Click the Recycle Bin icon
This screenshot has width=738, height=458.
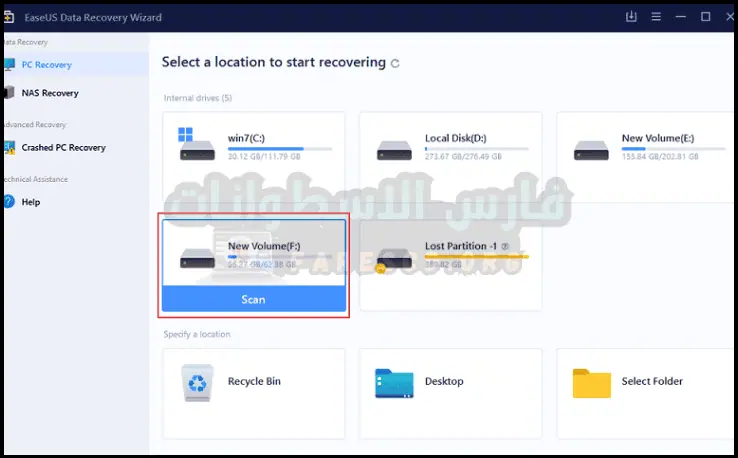coord(197,382)
